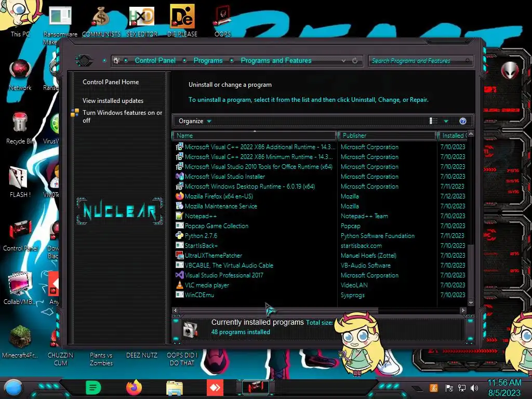
Task: Open the Control Panel desktop icon
Action: tap(20, 235)
